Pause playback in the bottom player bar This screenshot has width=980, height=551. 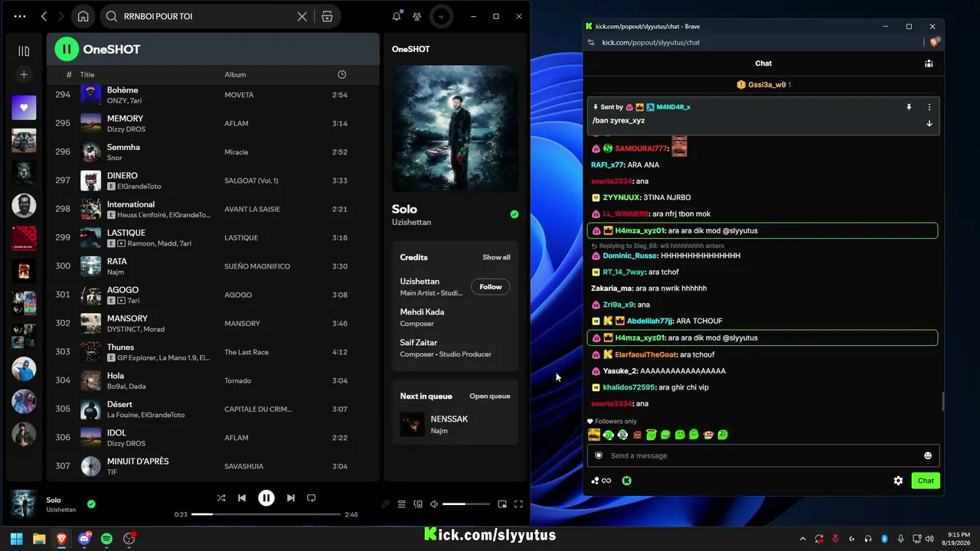point(266,498)
